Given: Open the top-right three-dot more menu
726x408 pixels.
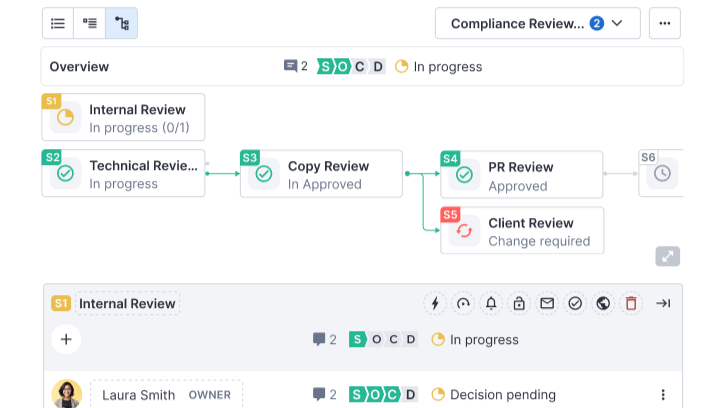Looking at the screenshot, I should [x=665, y=23].
